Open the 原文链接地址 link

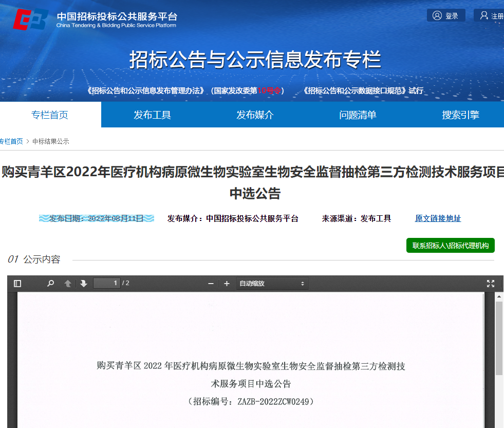438,218
